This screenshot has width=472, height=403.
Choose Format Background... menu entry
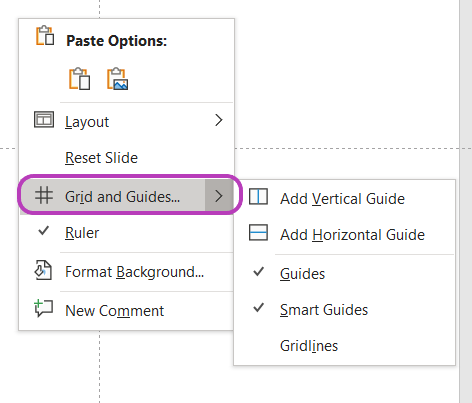(134, 272)
